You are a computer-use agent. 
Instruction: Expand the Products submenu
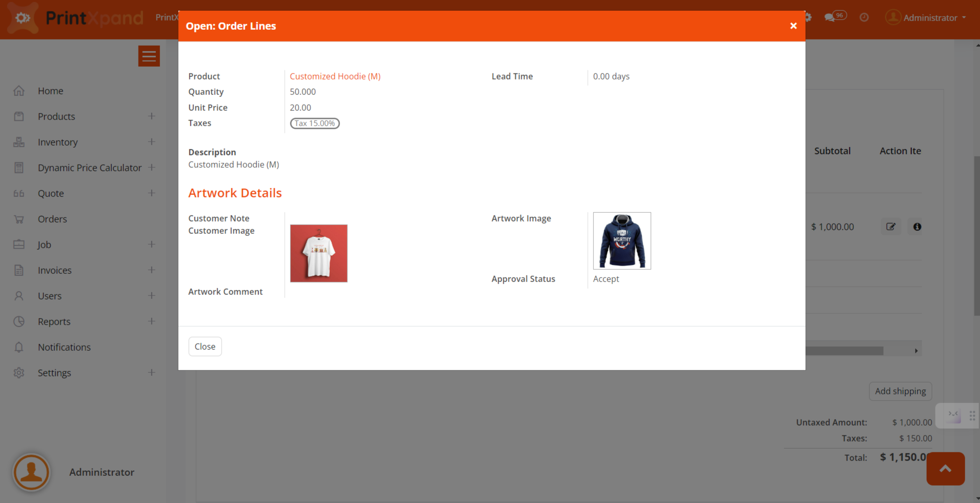pos(151,116)
